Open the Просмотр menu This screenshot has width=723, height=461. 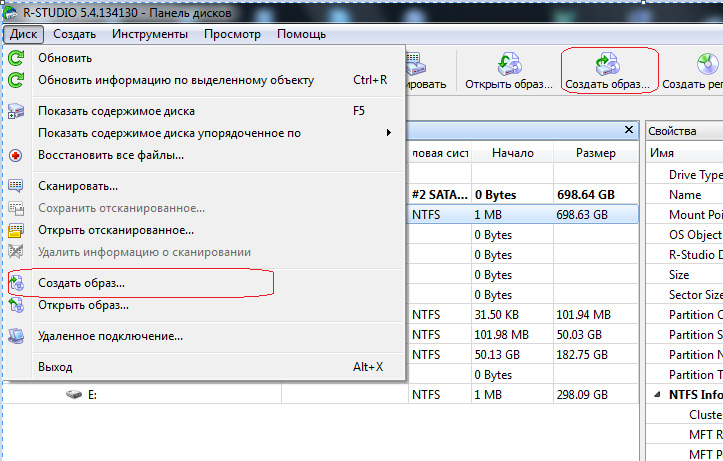[232, 34]
